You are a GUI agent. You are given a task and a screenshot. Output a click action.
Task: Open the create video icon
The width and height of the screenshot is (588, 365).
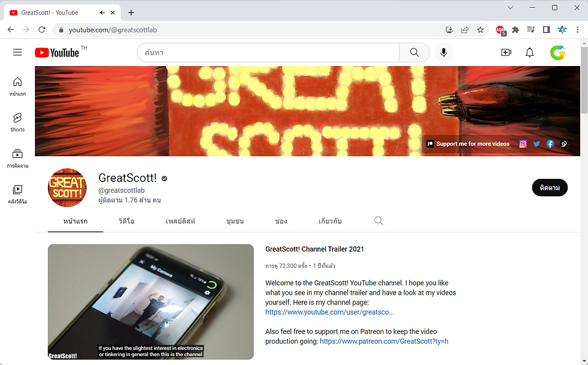[x=506, y=52]
